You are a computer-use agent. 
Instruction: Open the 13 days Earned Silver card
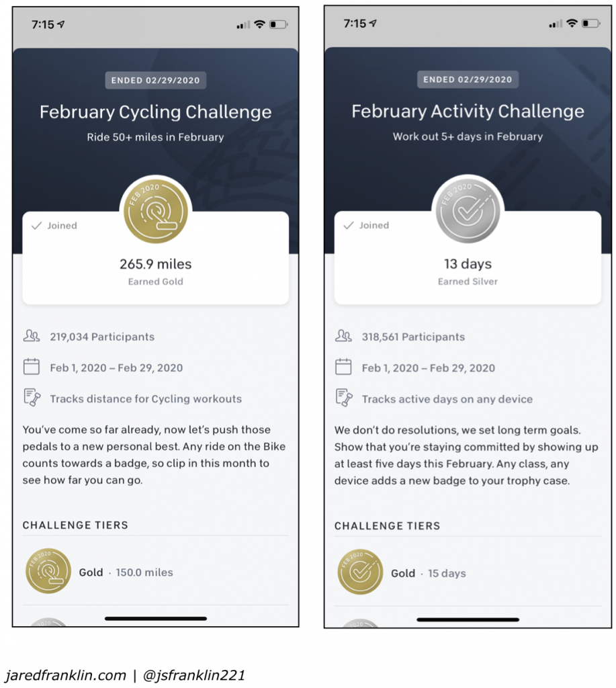tap(468, 271)
